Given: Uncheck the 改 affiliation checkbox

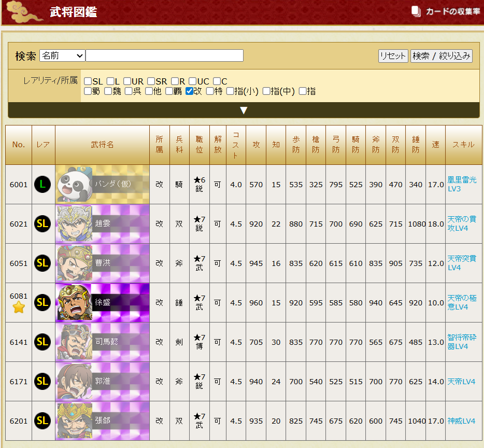Looking at the screenshot, I should point(190,91).
